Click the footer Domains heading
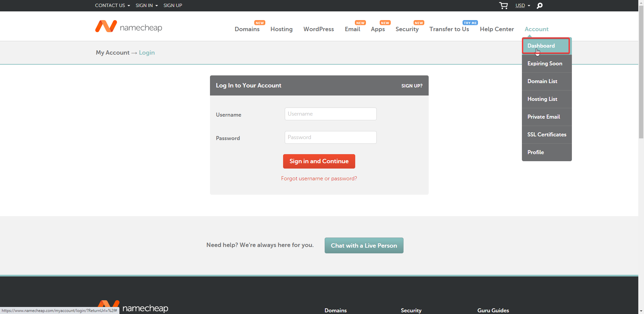This screenshot has width=644, height=314. pyautogui.click(x=335, y=310)
